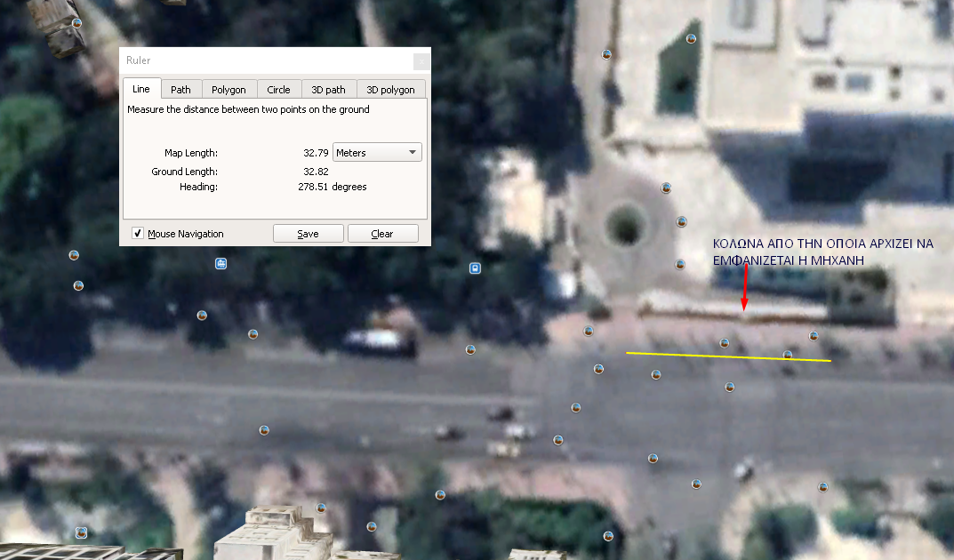954x560 pixels.
Task: Click the 'Ground Length:' label
Action: pos(184,172)
